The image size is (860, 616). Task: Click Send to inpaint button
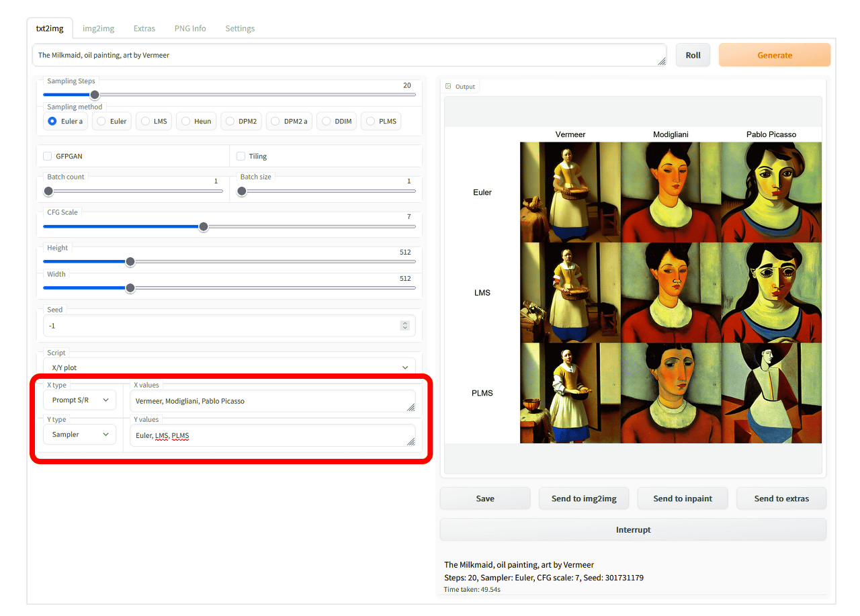pyautogui.click(x=683, y=498)
